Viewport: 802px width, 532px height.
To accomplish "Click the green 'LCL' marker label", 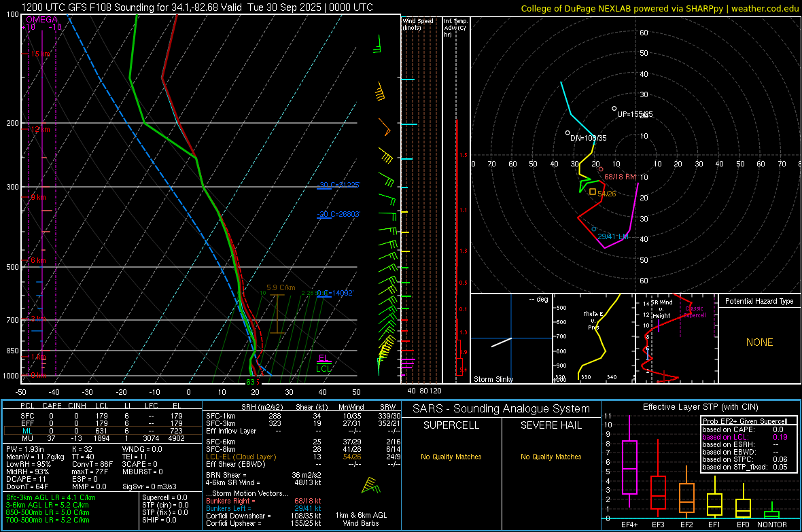I will point(324,369).
